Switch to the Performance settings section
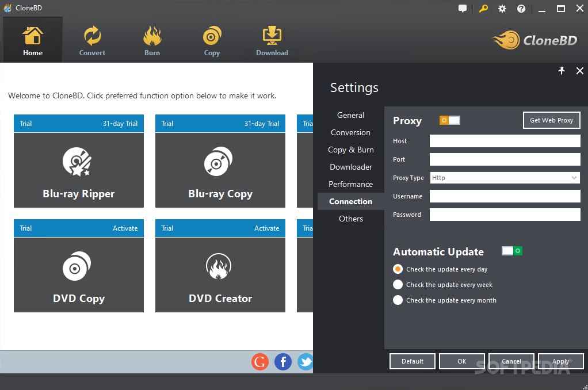The height and width of the screenshot is (390, 588). [x=350, y=184]
